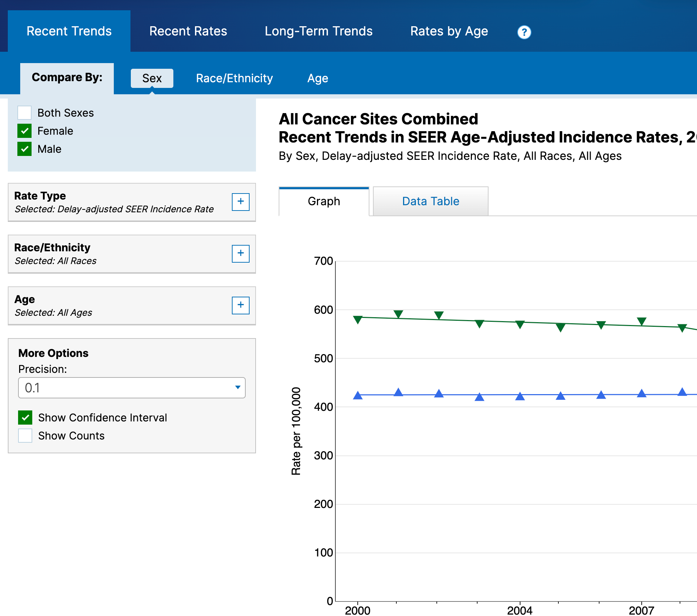
Task: Enable the Show Counts checkbox
Action: coord(25,436)
